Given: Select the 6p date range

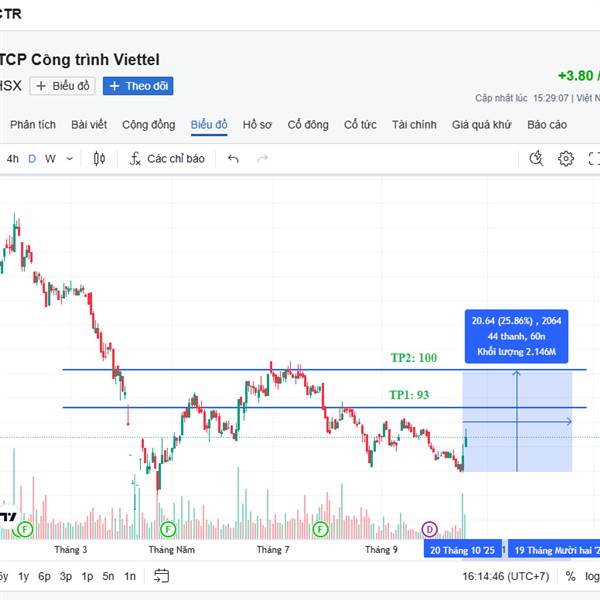Looking at the screenshot, I should pos(44,576).
